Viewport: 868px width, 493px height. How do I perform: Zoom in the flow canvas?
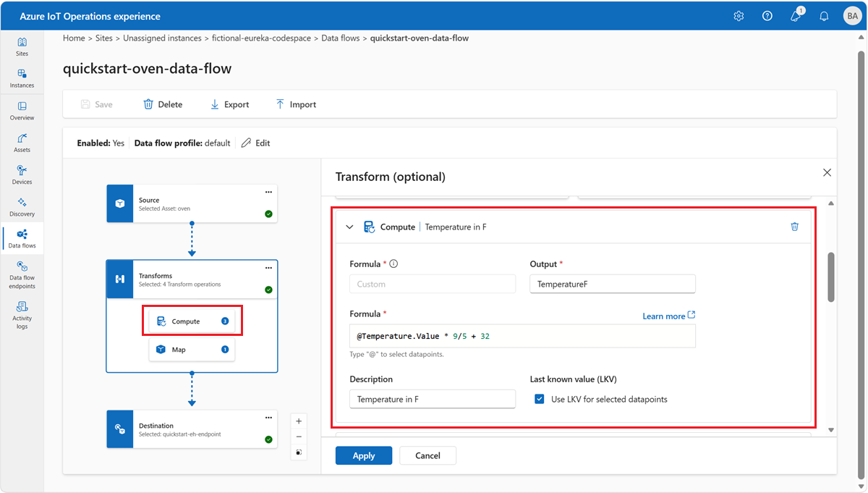(x=299, y=421)
